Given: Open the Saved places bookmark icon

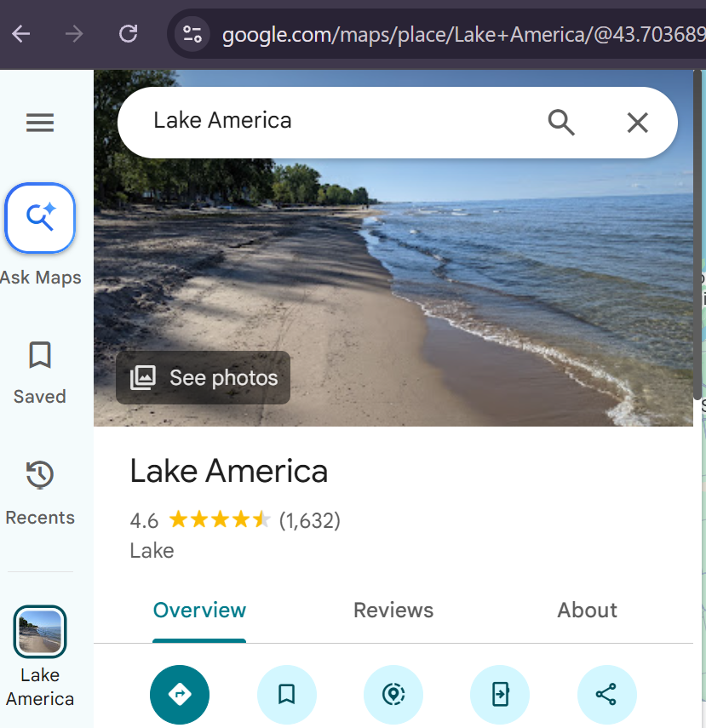Looking at the screenshot, I should 40,355.
